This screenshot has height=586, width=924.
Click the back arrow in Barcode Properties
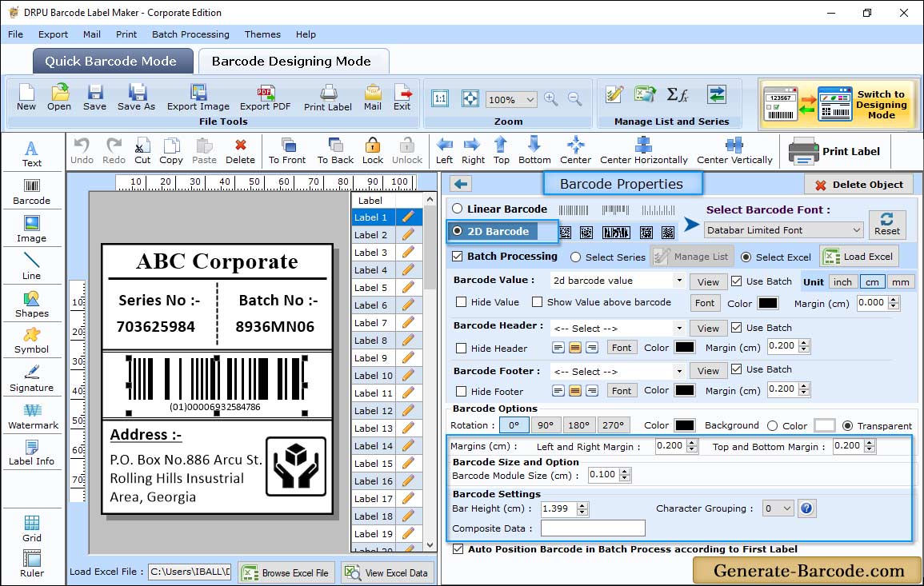click(461, 185)
